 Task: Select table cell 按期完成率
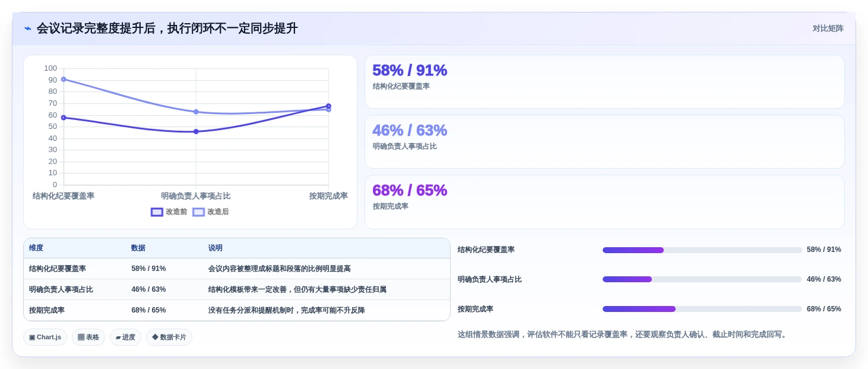click(x=47, y=310)
